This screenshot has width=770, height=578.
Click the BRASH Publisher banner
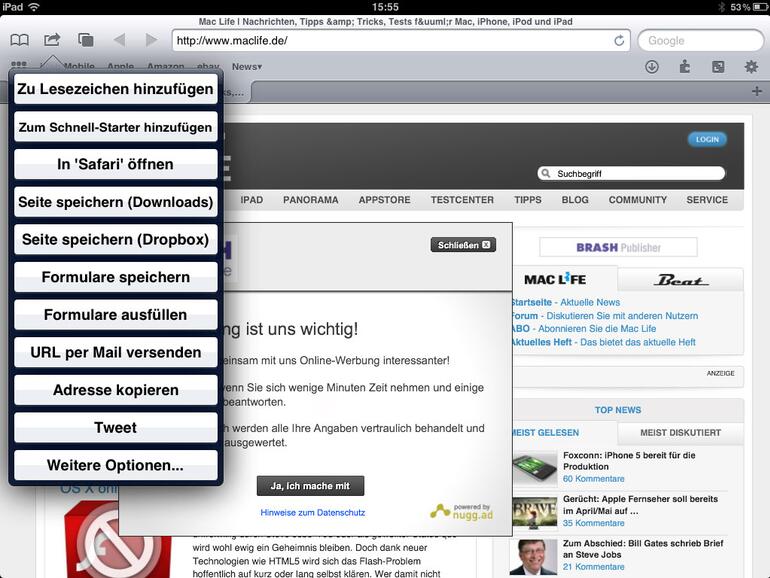618,247
